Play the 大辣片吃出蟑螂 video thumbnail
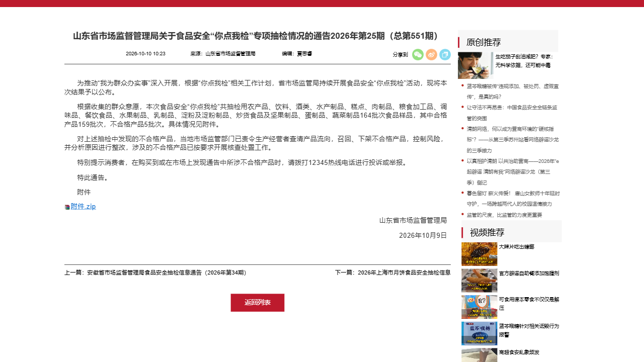 479,254
